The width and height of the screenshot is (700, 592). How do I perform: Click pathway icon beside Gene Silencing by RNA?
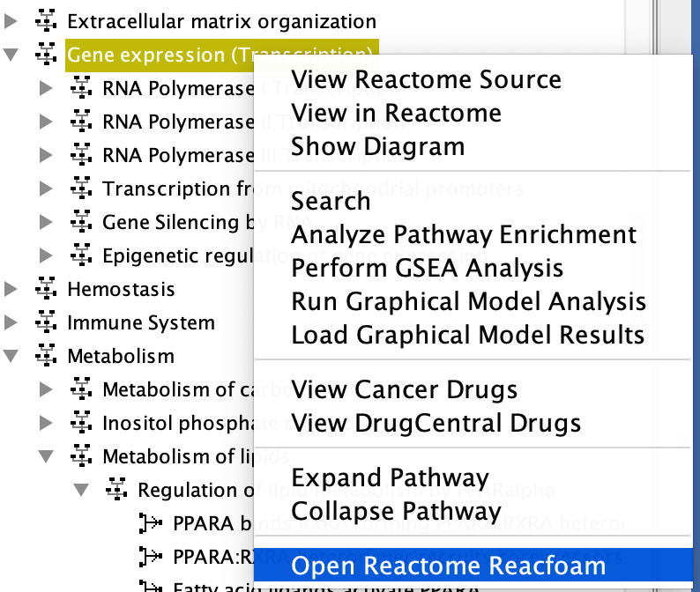point(81,222)
